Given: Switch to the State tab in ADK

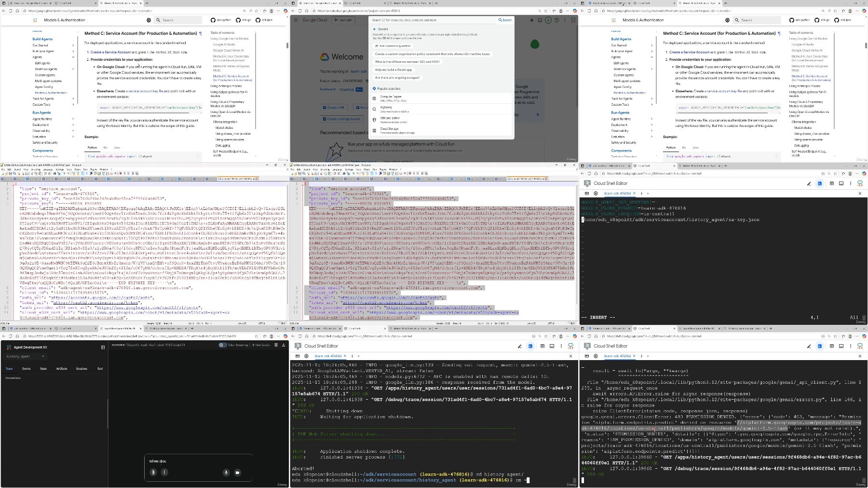Looking at the screenshot, I should click(43, 368).
